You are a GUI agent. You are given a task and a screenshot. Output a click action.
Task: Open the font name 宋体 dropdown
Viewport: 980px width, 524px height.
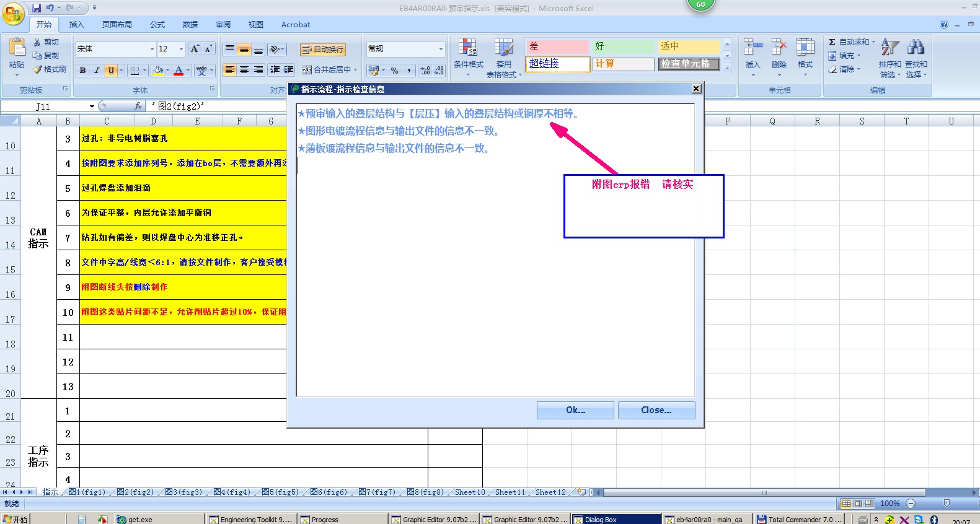tap(152, 49)
